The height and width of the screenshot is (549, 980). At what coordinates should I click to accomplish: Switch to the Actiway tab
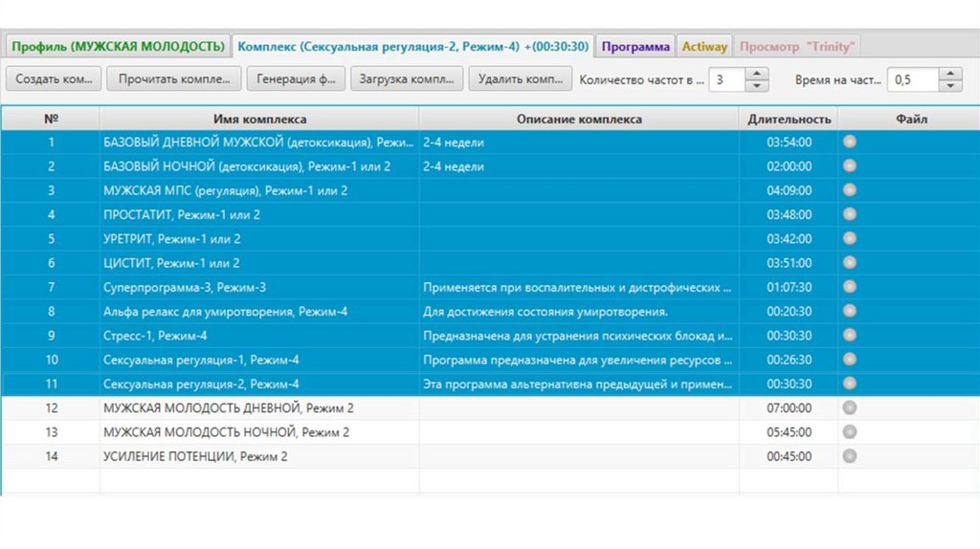coord(704,46)
